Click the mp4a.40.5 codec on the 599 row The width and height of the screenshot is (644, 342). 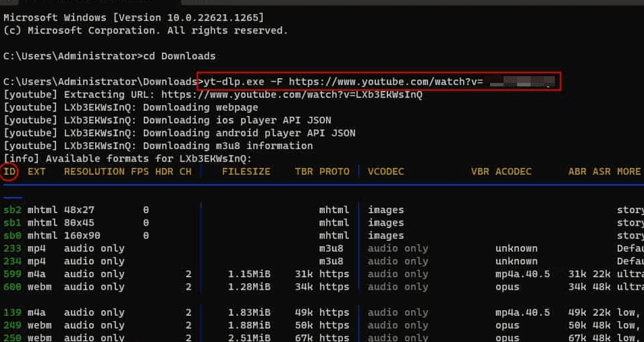click(x=522, y=274)
